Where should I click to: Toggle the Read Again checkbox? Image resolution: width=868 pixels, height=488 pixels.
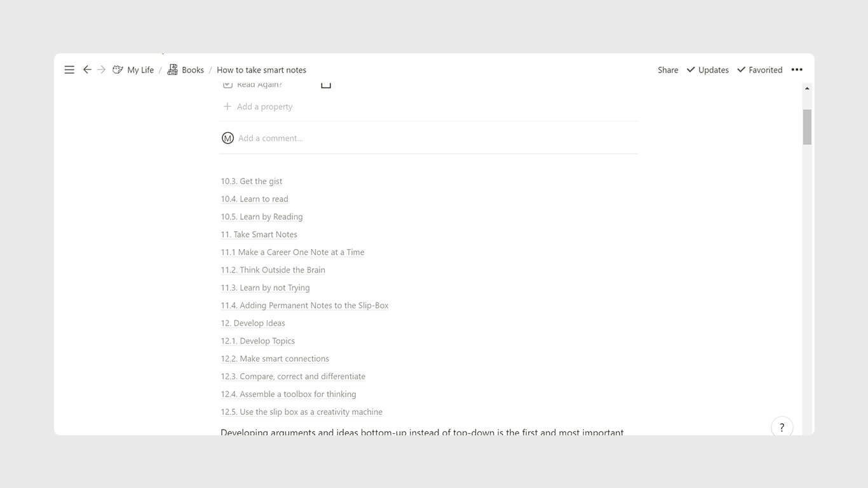326,85
